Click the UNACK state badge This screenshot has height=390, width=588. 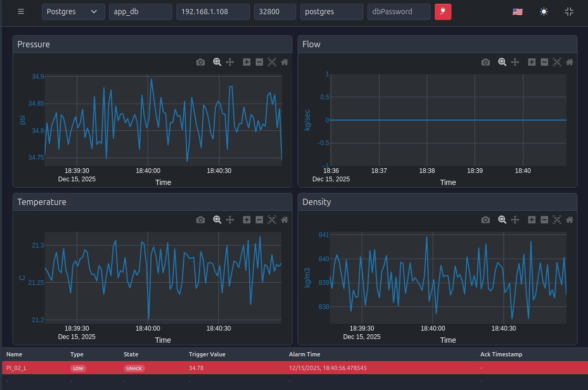coord(134,368)
